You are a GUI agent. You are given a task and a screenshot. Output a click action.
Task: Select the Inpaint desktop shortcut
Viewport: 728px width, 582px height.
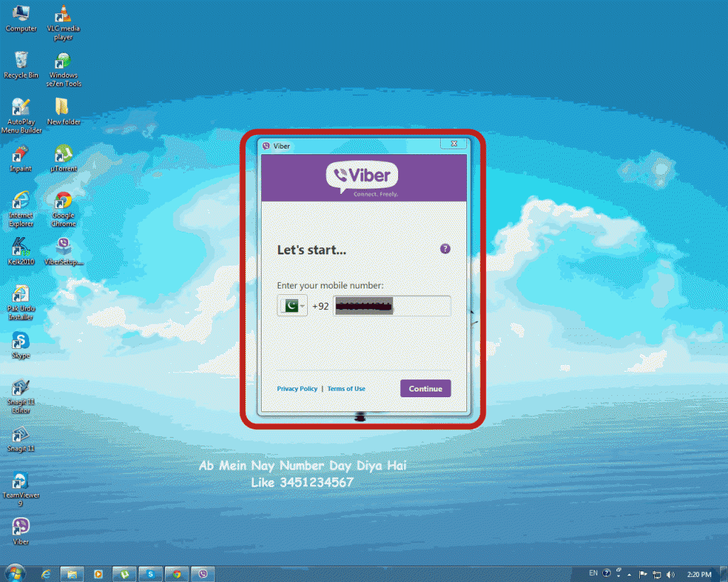[21, 158]
